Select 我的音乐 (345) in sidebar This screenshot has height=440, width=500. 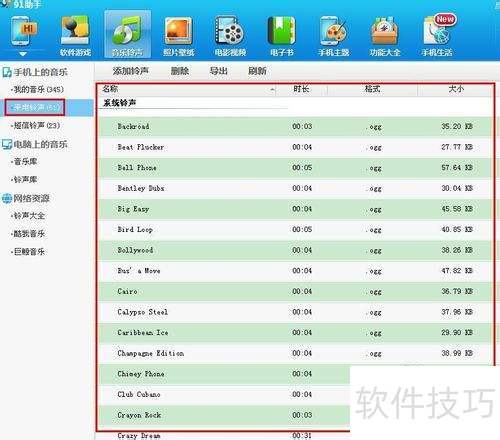(37, 89)
